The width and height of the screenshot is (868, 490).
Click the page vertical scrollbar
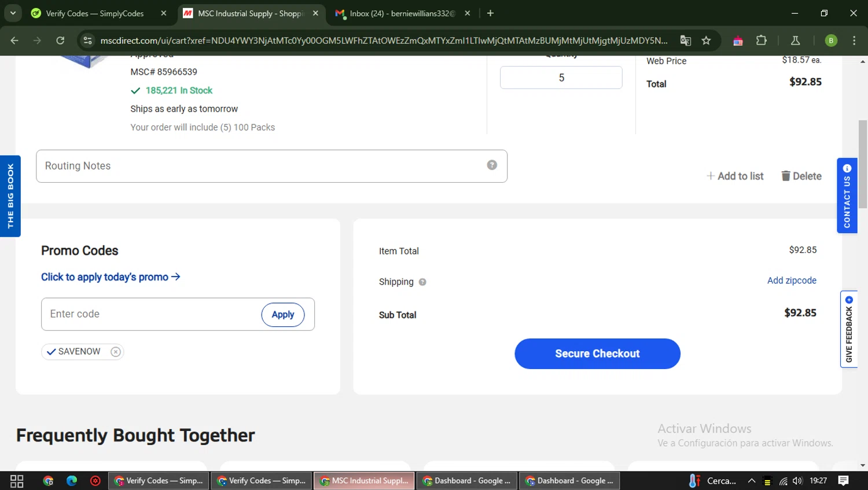point(863,164)
